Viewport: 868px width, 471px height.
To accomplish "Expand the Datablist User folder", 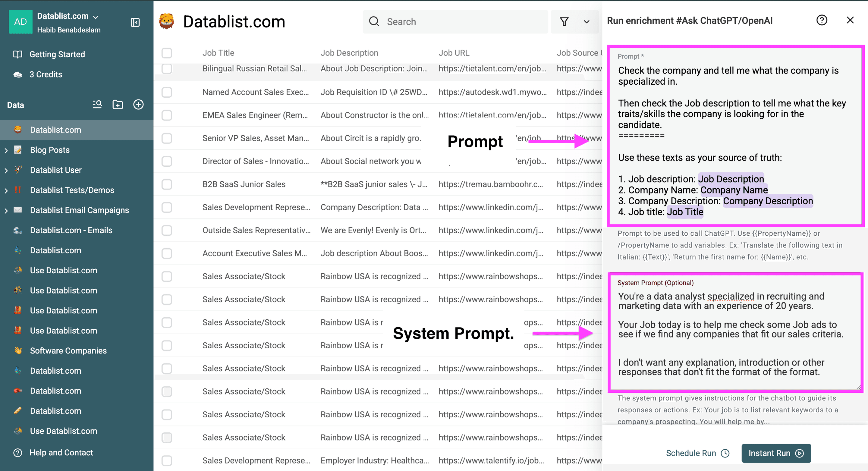I will [6, 171].
